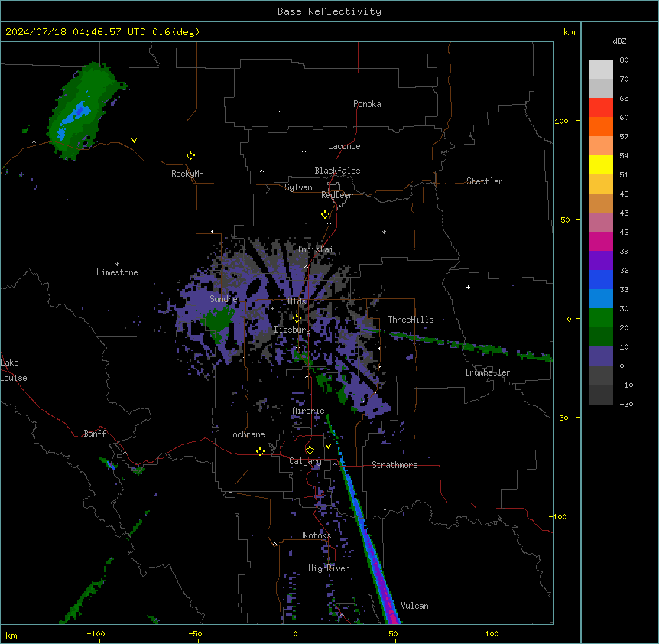Click the Blackfalds city label
Screen dimensions: 659x644
pyautogui.click(x=337, y=171)
